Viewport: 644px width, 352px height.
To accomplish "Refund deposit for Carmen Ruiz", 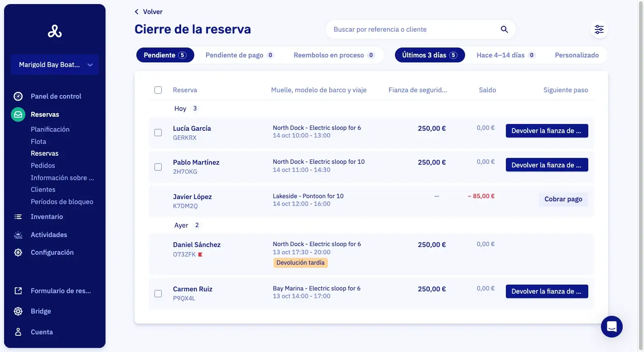I will pos(547,291).
